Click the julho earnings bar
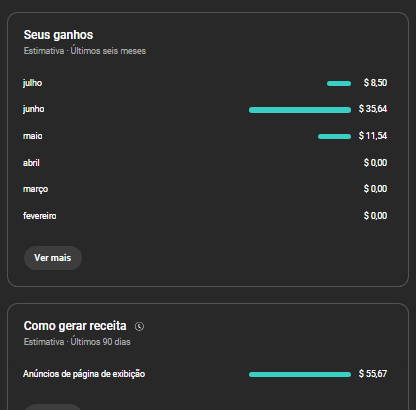This screenshot has width=416, height=410. pyautogui.click(x=339, y=84)
